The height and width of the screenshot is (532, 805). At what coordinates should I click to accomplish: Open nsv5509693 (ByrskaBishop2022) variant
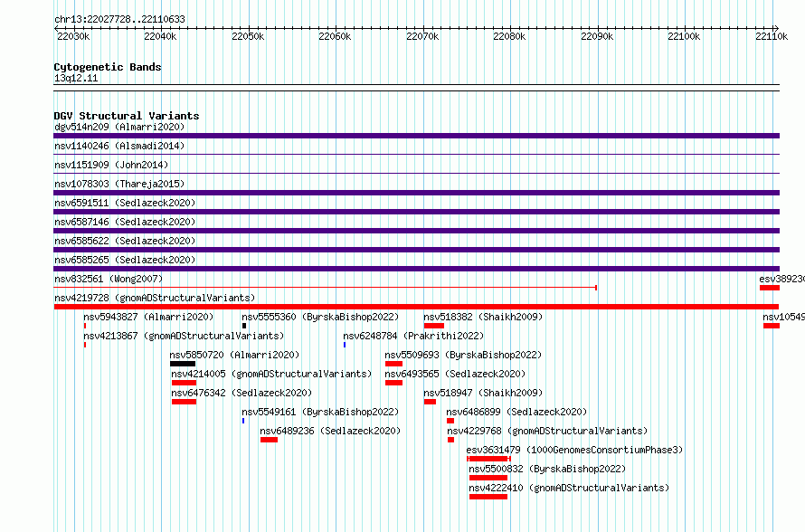click(463, 355)
